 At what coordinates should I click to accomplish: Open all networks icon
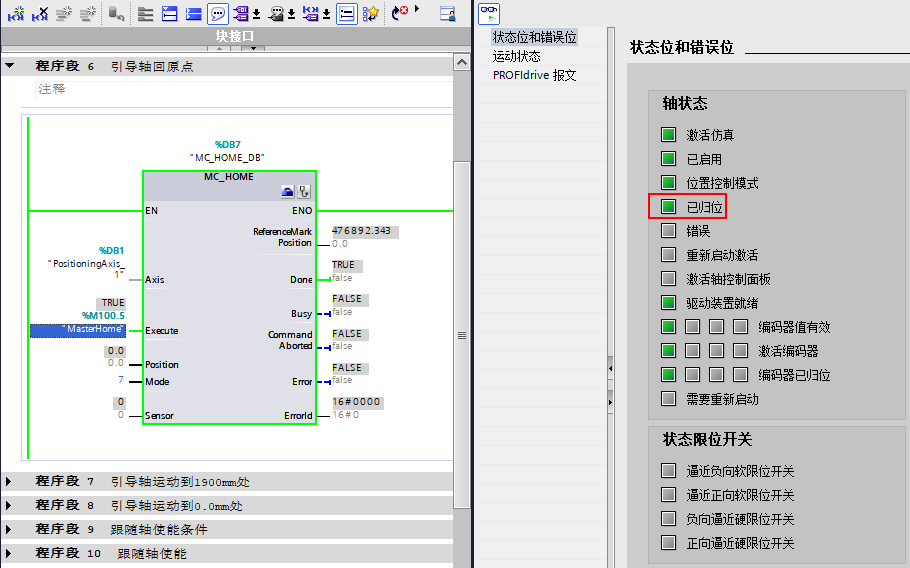(x=169, y=13)
